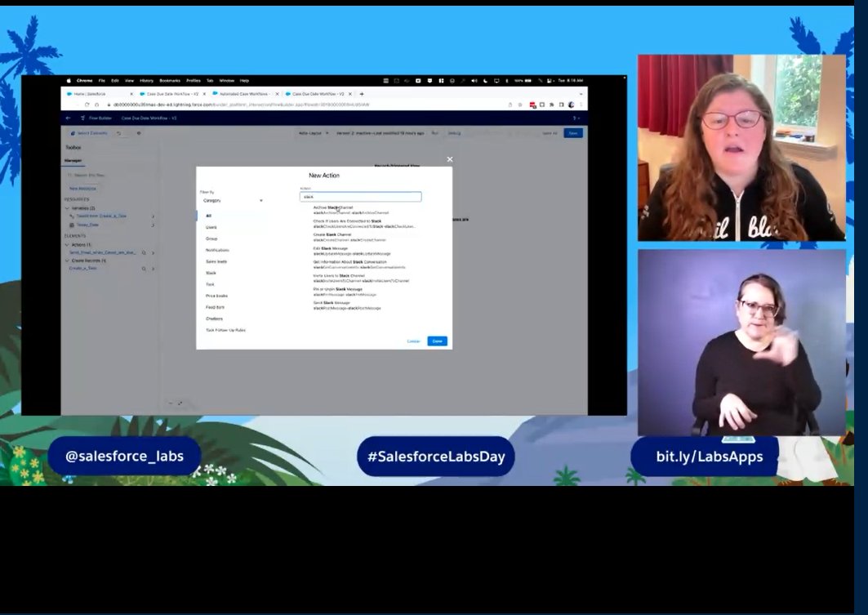This screenshot has width=868, height=615.
Task: Open the flow settings gear icon
Action: pyautogui.click(x=138, y=133)
